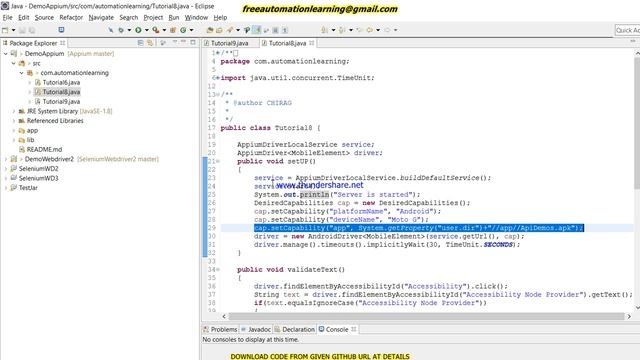Screen dimensions: 640x360
Task: Click the horizontal scrollbar right arrow
Action: [x=629, y=316]
